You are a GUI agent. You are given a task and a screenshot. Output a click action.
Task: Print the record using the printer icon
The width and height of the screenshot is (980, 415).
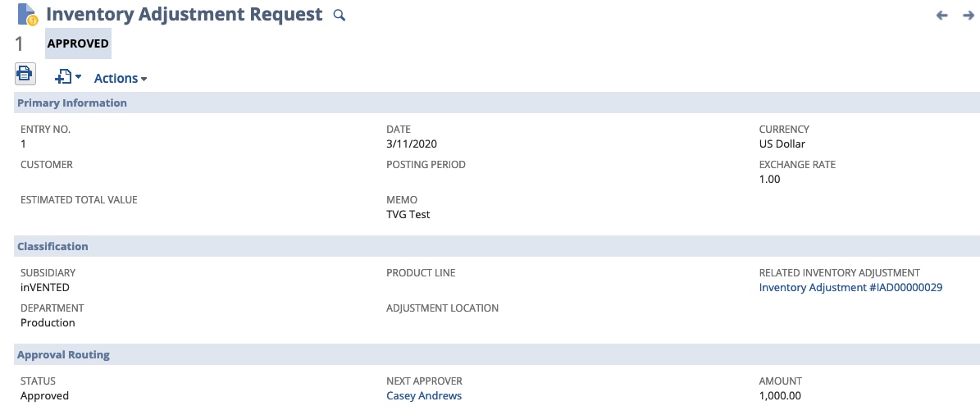click(x=25, y=74)
